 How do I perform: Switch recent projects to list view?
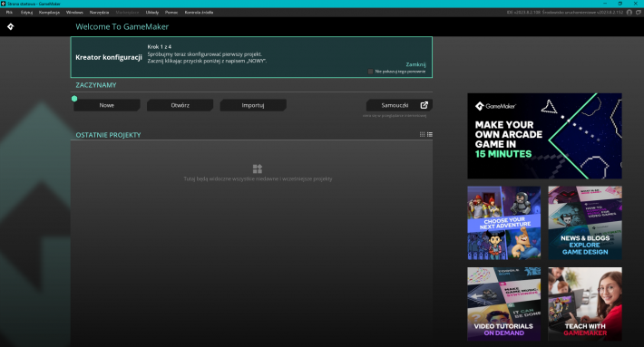[x=430, y=134]
